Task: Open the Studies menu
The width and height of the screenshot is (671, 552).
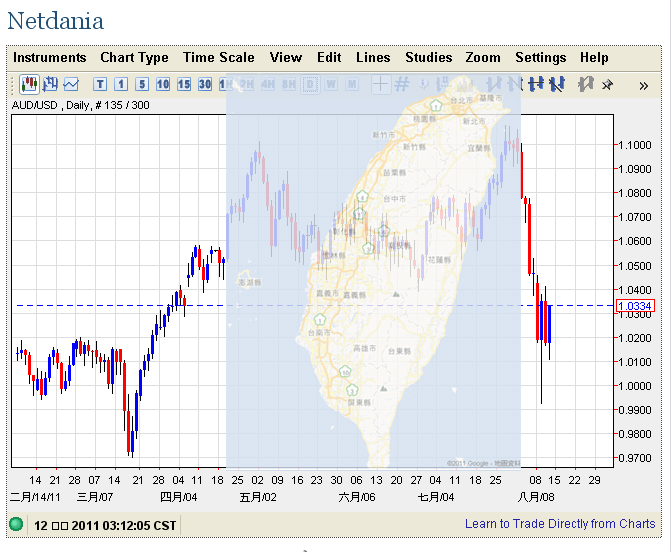Action: (x=429, y=57)
